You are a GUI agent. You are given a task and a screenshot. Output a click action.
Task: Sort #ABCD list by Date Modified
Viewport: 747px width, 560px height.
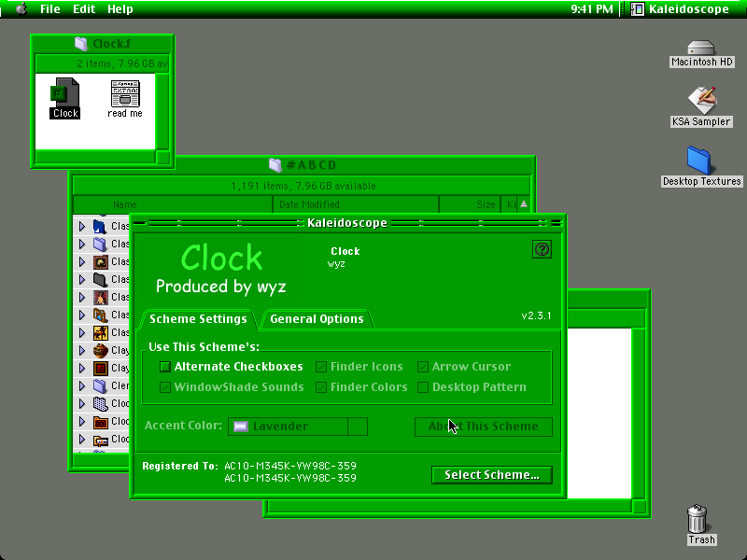tap(356, 204)
